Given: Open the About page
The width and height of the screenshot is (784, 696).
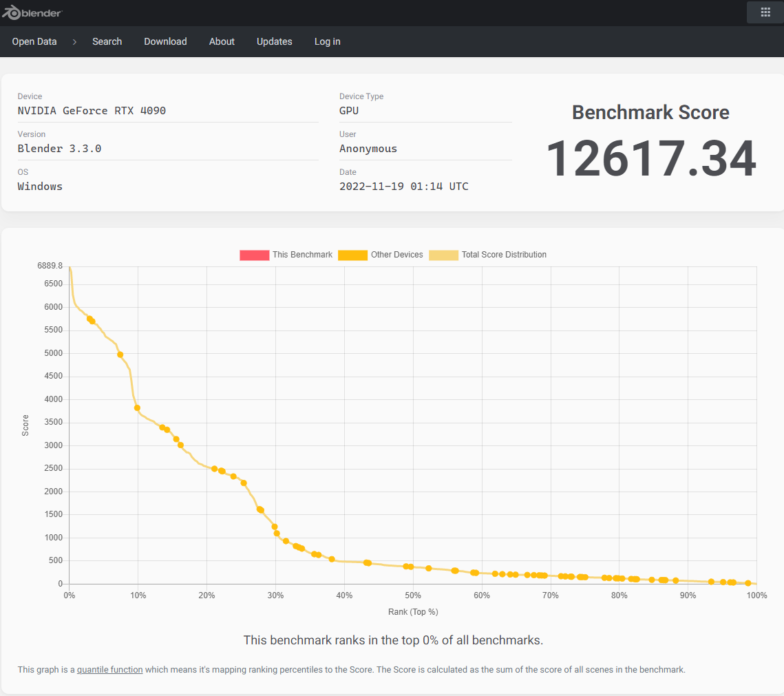Looking at the screenshot, I should 222,41.
